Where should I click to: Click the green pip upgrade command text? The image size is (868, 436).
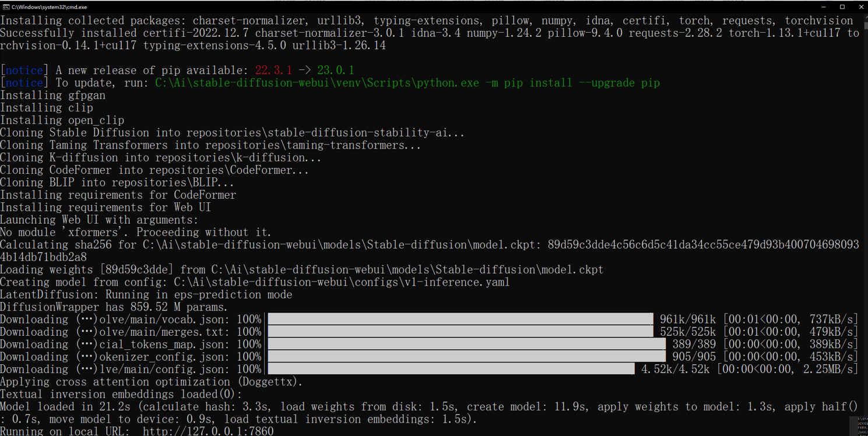(x=407, y=83)
